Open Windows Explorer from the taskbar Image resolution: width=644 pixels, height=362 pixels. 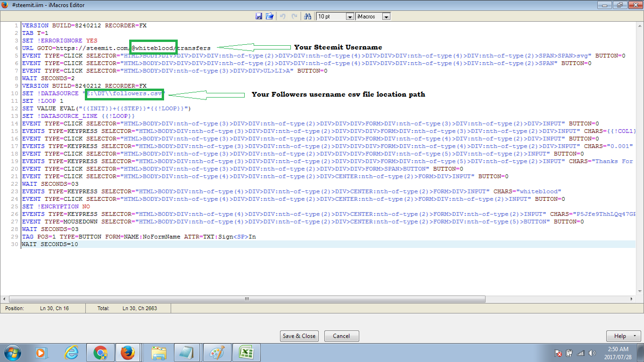coord(159,352)
